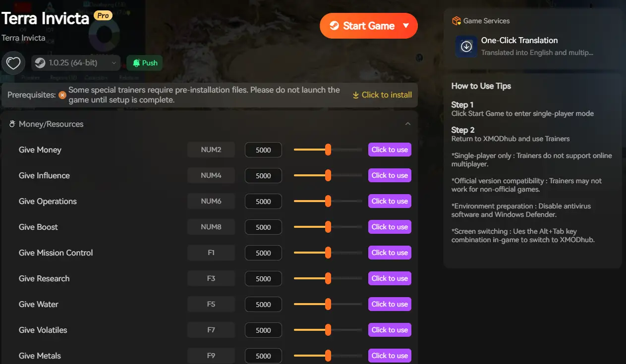626x364 pixels.
Task: Click to use Give Money
Action: pyautogui.click(x=390, y=150)
